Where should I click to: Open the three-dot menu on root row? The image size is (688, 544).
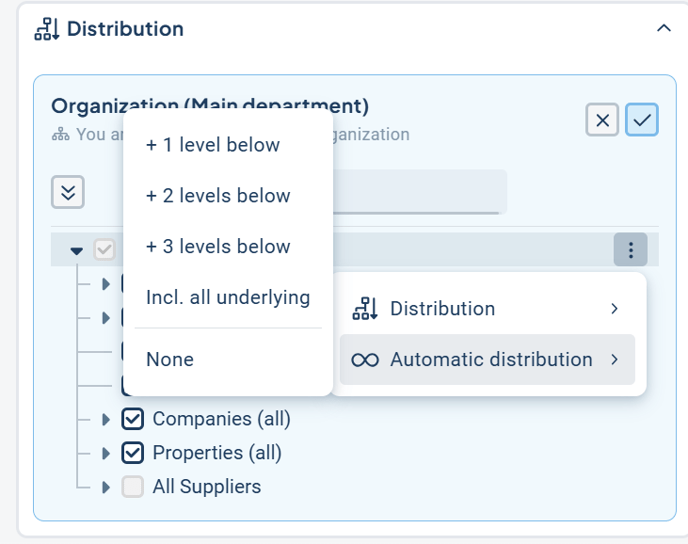click(x=630, y=250)
